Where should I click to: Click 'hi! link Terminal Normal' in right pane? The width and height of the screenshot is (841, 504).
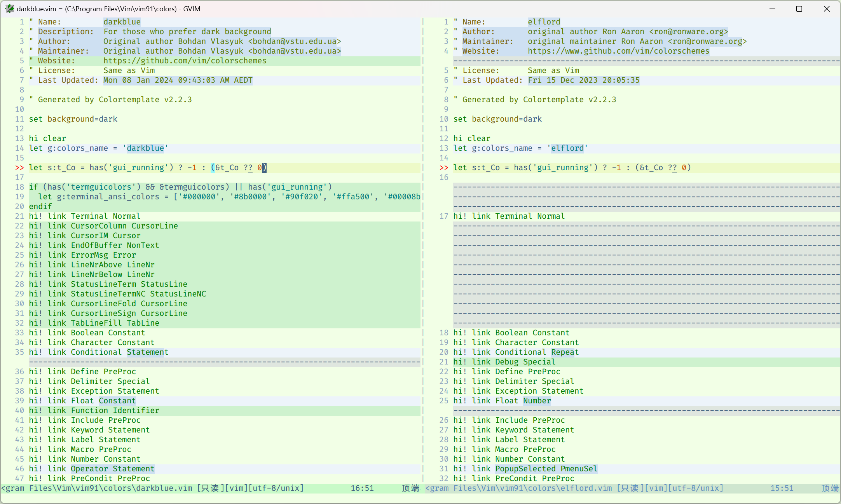point(509,216)
